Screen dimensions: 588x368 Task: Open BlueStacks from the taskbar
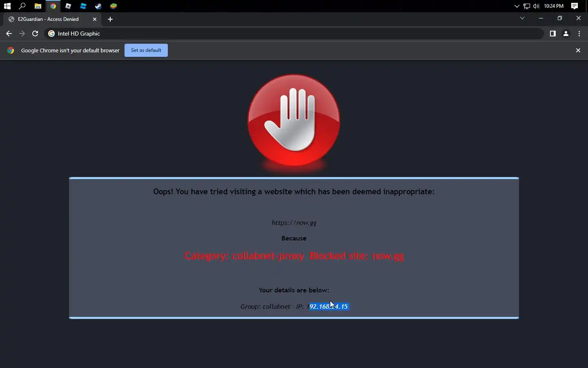[x=114, y=6]
